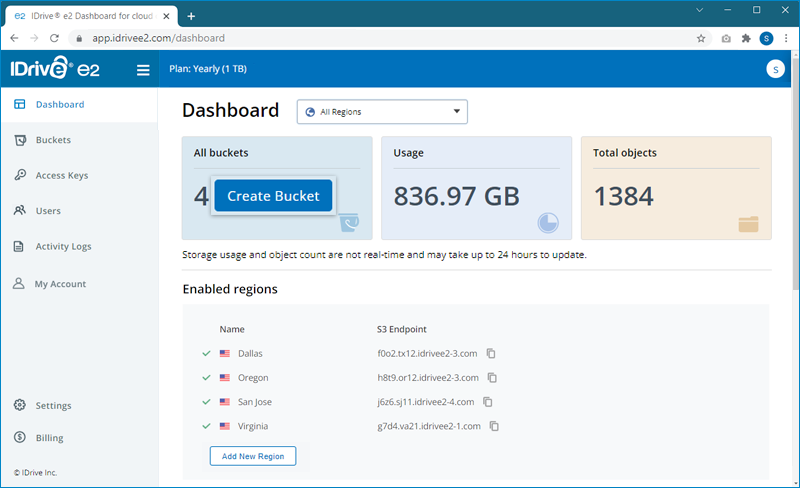800x488 pixels.
Task: Click endpoint j6z6.sj11.idrivee2-4.com
Action: [x=426, y=402]
